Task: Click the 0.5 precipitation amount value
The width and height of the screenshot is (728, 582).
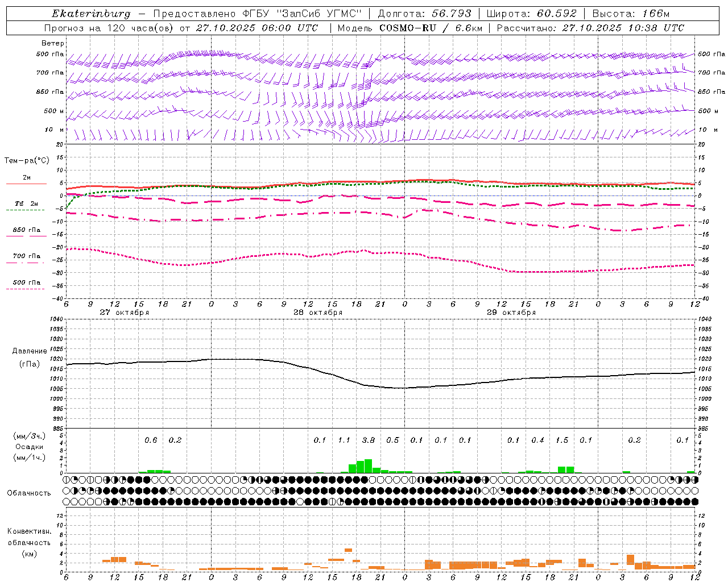Action: click(392, 440)
